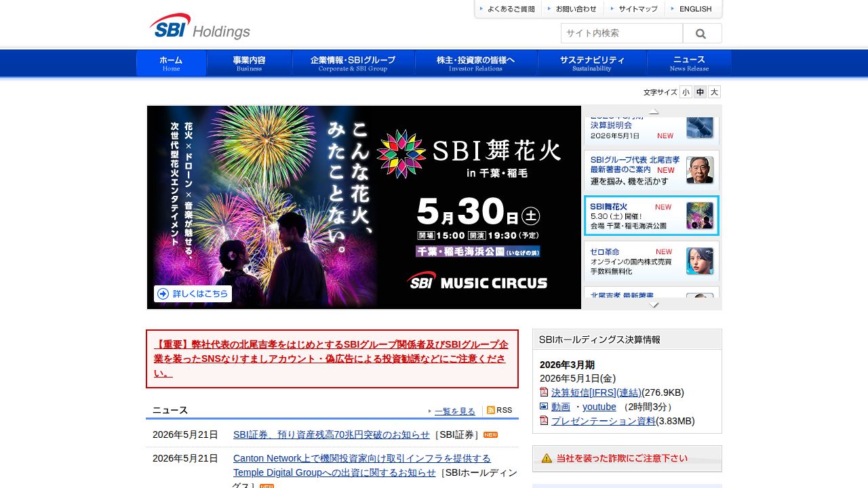
Task: Select medium font size 中
Action: (x=700, y=92)
